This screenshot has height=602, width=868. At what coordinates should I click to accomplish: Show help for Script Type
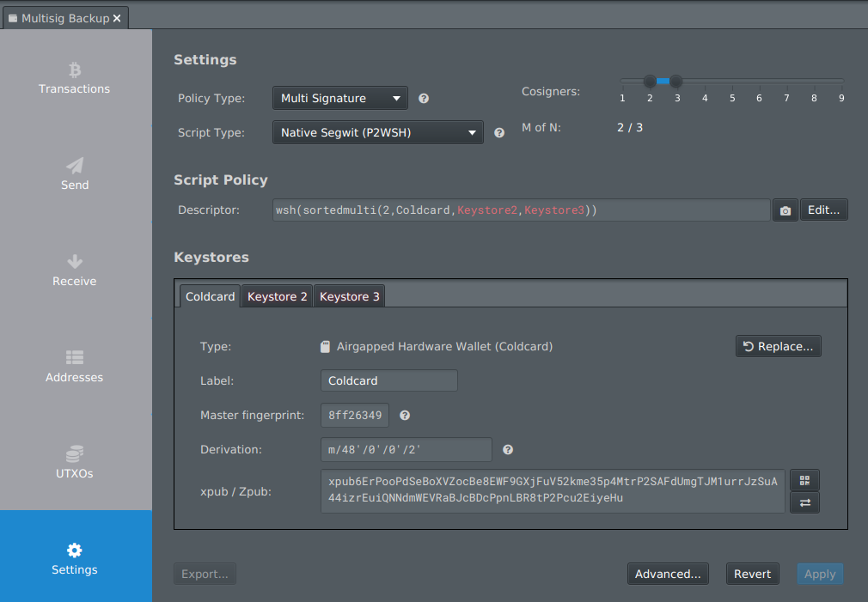(499, 133)
